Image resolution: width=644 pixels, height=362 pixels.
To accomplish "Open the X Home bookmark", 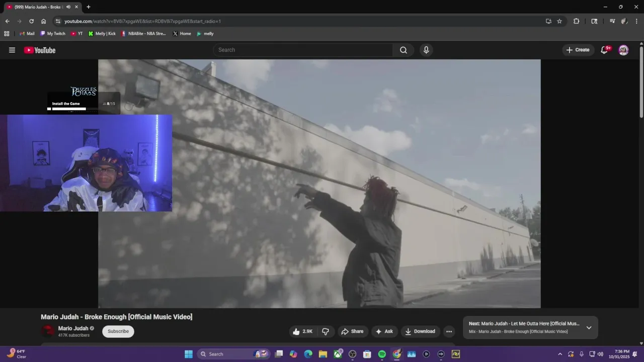I will (x=182, y=34).
